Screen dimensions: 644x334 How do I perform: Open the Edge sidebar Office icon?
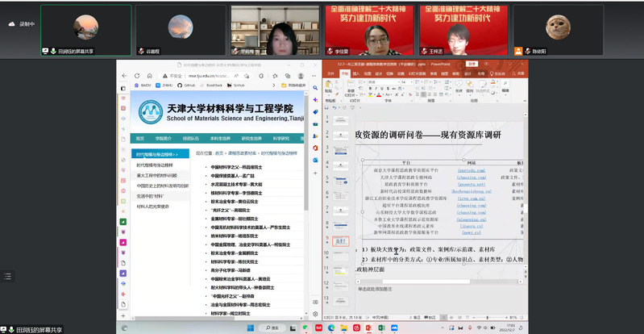coord(314,148)
